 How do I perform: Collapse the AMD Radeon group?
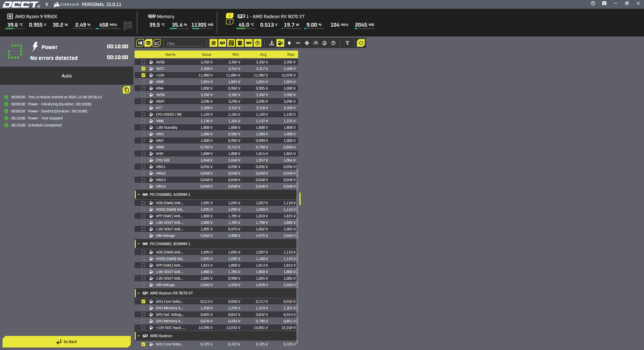click(139, 336)
